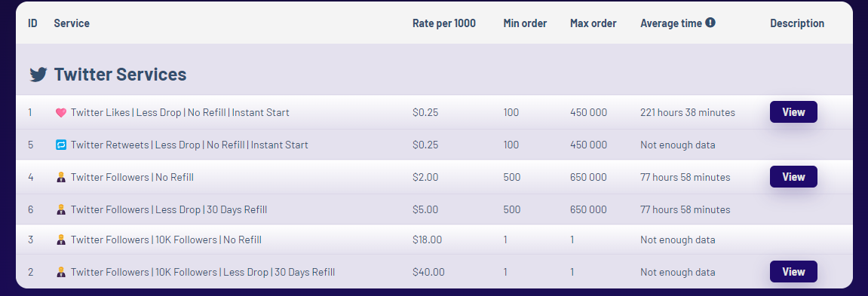Select Twitter Followers Less Drop 30 Days Refill

[x=434, y=209]
